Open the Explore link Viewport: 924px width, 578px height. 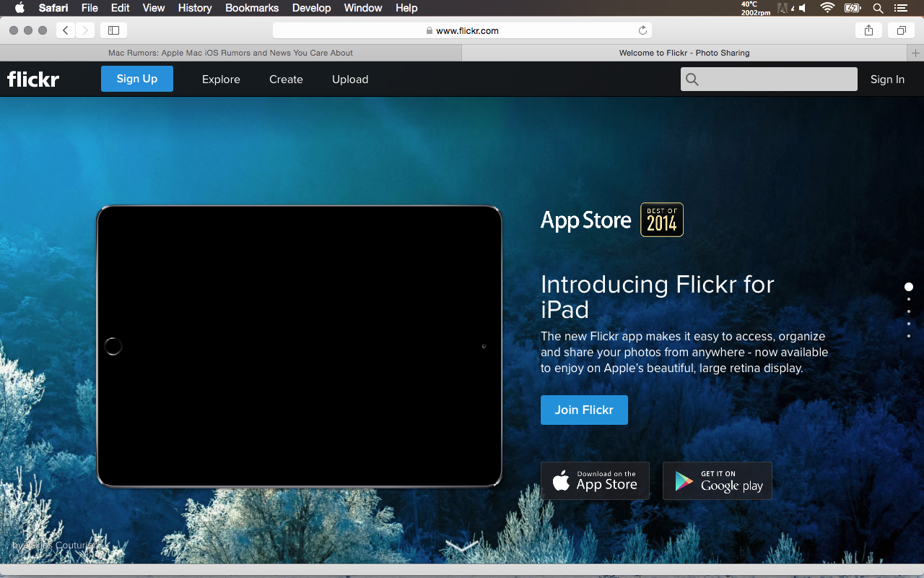pyautogui.click(x=221, y=79)
